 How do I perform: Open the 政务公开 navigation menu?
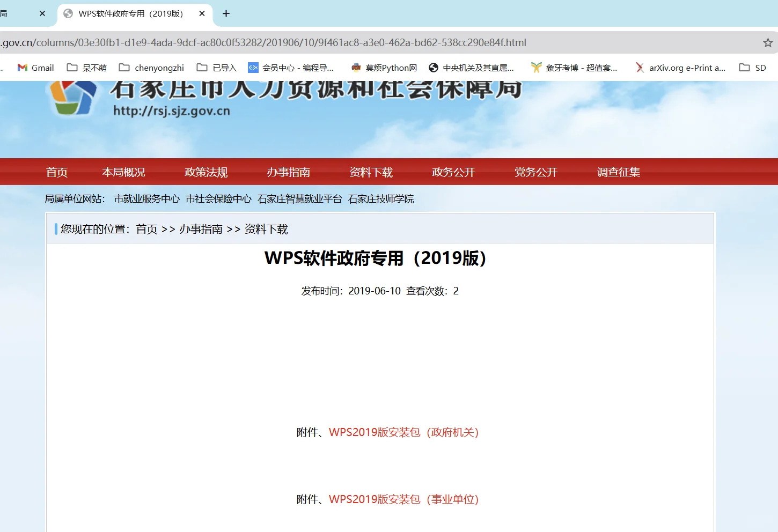pos(453,172)
